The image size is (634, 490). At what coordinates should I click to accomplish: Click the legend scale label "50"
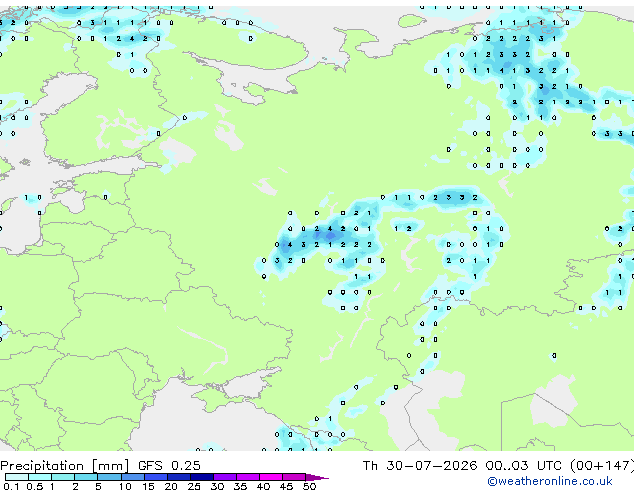[309, 486]
